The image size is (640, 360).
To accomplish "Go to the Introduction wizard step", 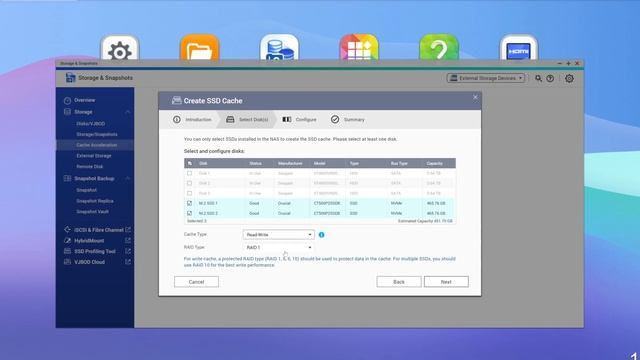I will tap(192, 120).
